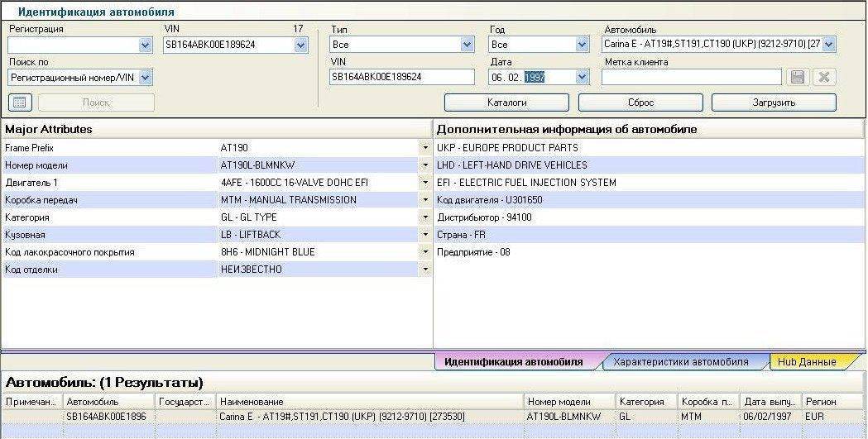Expand the Frame Prefix AT190 dropdown arrow

425,148
